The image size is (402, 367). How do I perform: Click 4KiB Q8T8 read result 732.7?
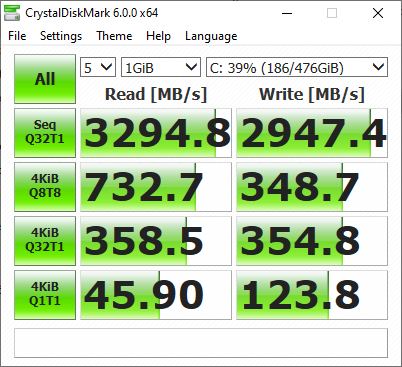coord(156,187)
